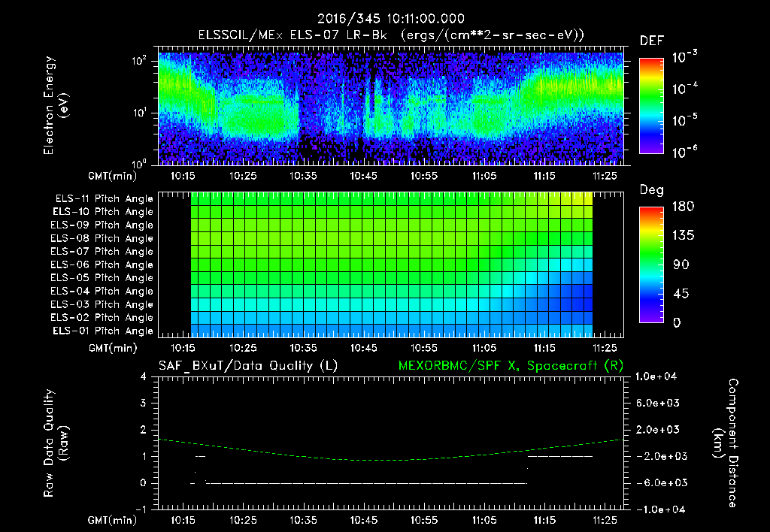Click the 1.0e+04 component distance tick

656,377
